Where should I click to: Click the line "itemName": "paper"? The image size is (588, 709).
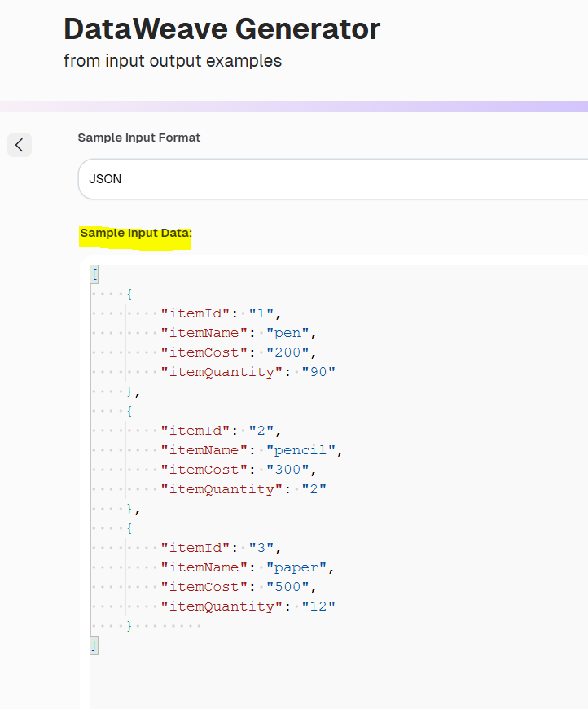tap(248, 567)
